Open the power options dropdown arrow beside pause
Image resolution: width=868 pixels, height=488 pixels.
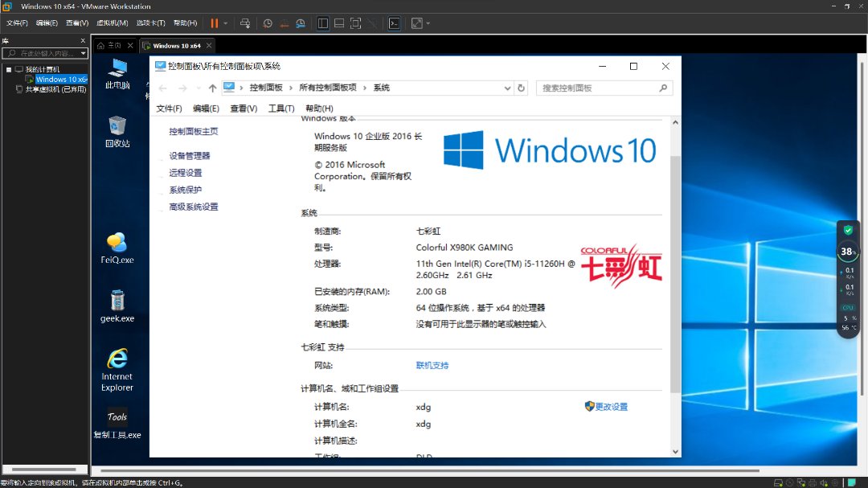point(226,23)
